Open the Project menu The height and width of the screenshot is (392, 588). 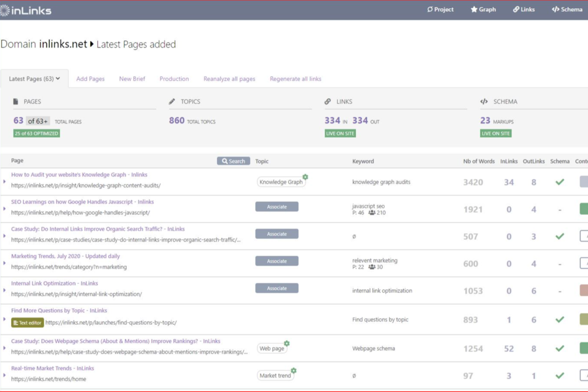coord(440,9)
